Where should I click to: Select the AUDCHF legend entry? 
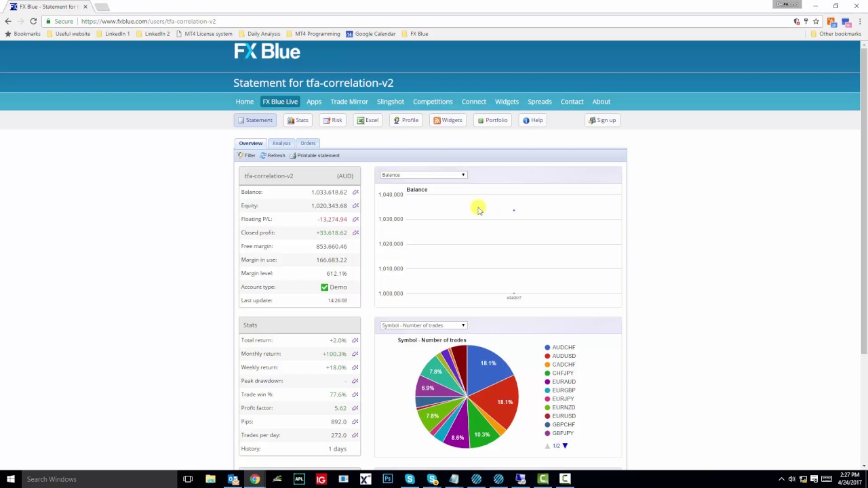point(560,347)
